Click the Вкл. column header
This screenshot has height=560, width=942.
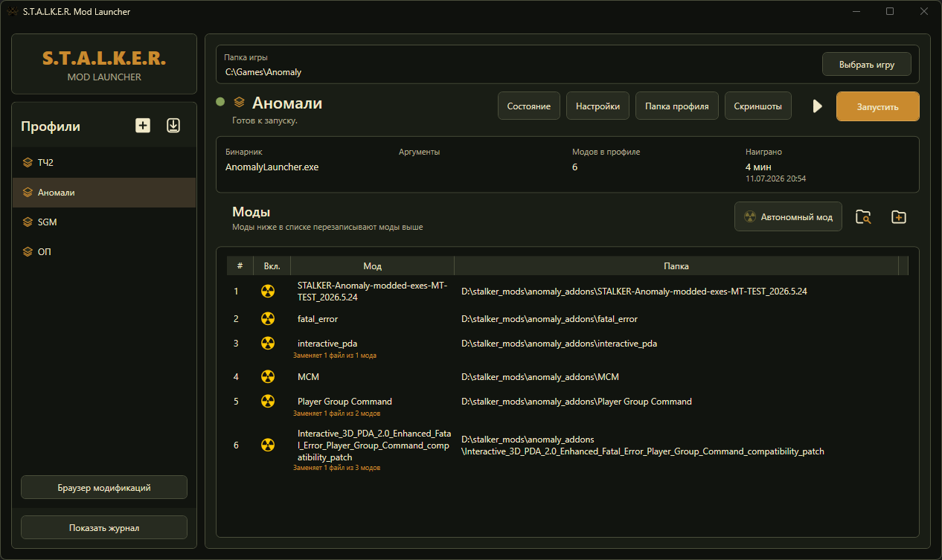[272, 265]
